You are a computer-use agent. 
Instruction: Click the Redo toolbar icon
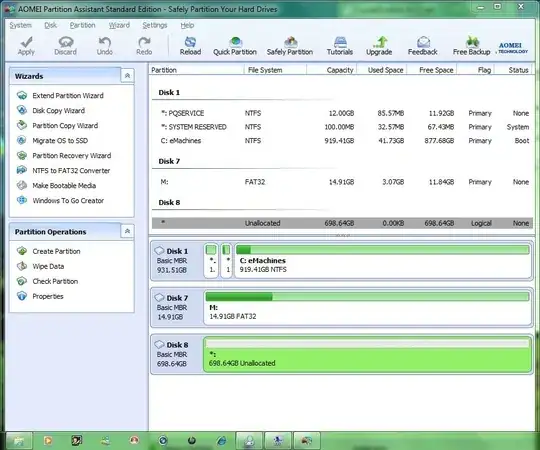(144, 46)
